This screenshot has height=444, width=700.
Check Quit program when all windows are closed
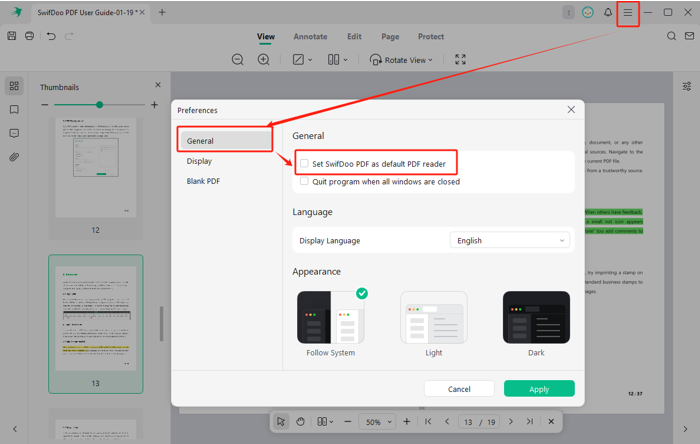304,181
